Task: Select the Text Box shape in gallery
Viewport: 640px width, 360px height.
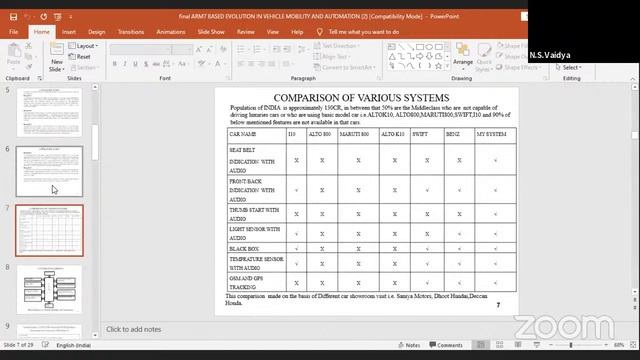Action: tap(392, 47)
